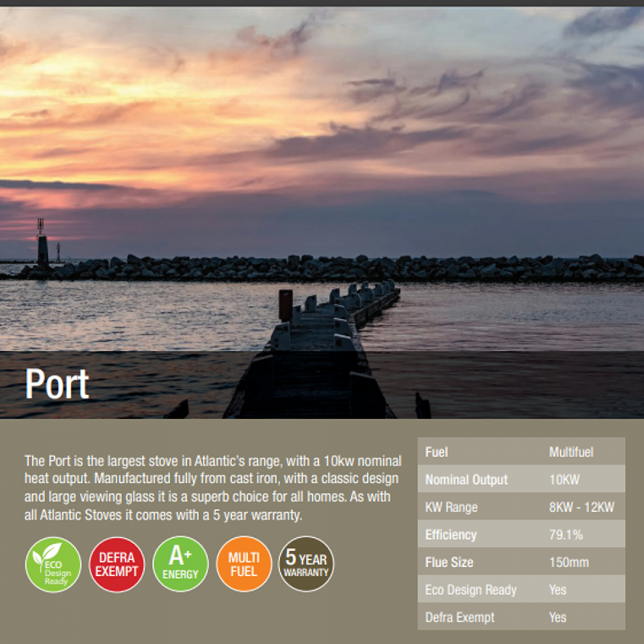Click the Eco Design Ready badge
This screenshot has height=644, width=644.
click(53, 565)
